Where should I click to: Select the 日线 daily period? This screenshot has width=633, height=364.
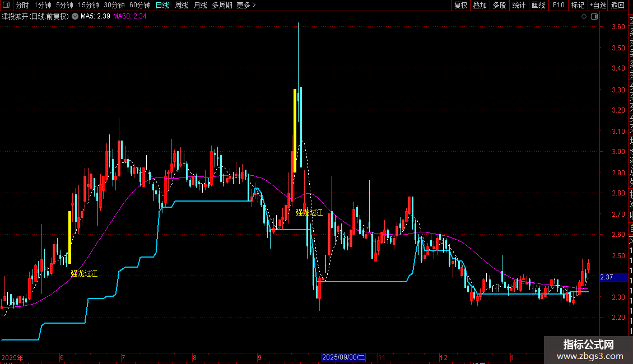tap(162, 5)
